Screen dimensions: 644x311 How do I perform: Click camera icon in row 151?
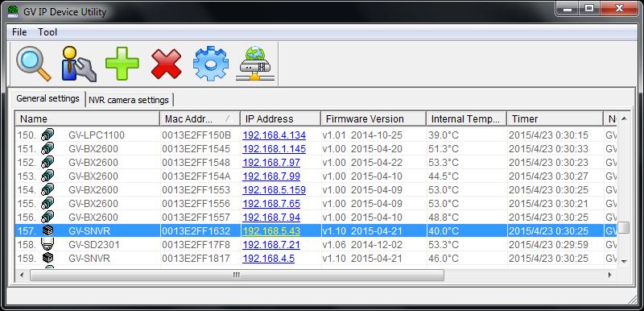(47, 148)
